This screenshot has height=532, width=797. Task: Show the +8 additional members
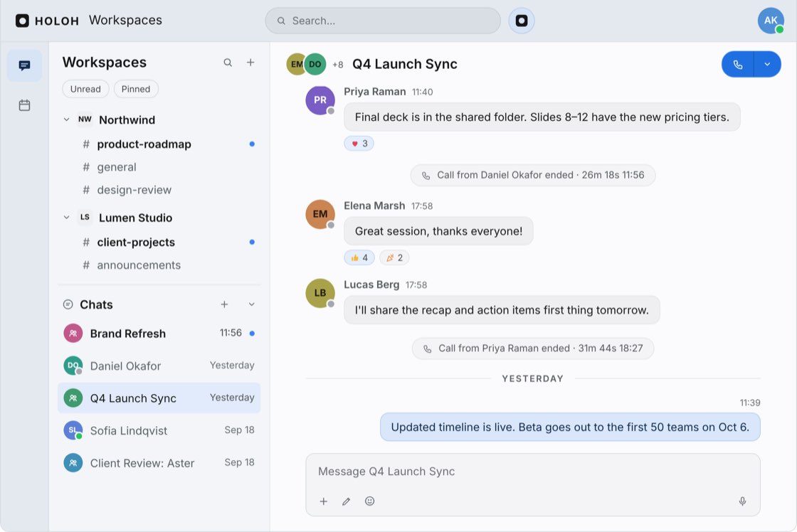337,65
